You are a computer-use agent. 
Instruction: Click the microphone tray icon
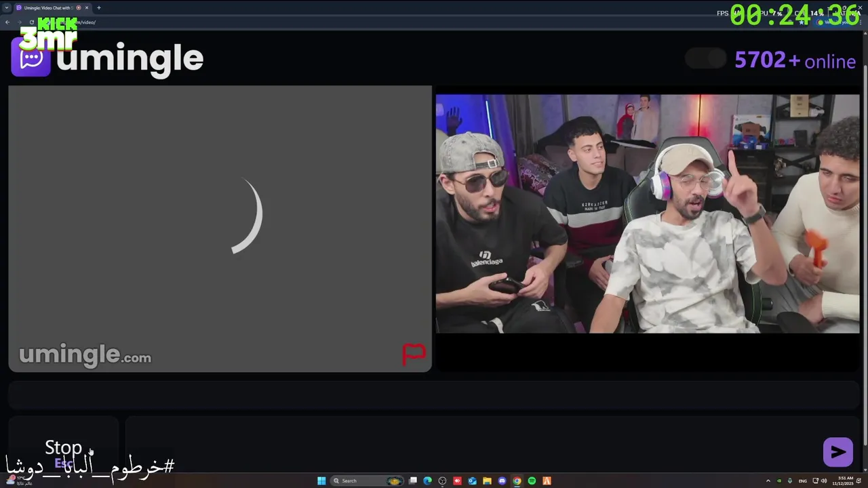(789, 481)
